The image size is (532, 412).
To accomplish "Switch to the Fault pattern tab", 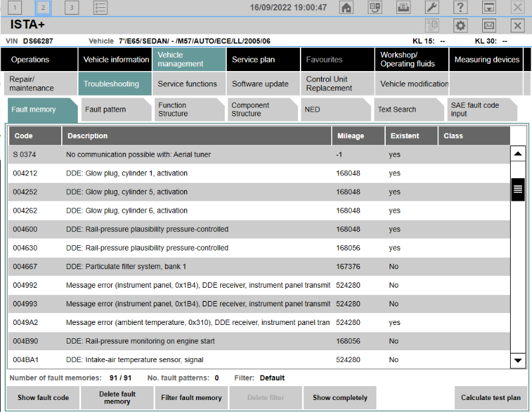I will click(x=116, y=110).
